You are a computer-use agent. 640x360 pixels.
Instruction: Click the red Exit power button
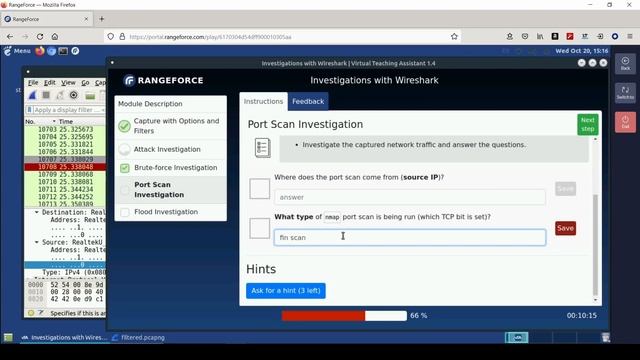[625, 122]
